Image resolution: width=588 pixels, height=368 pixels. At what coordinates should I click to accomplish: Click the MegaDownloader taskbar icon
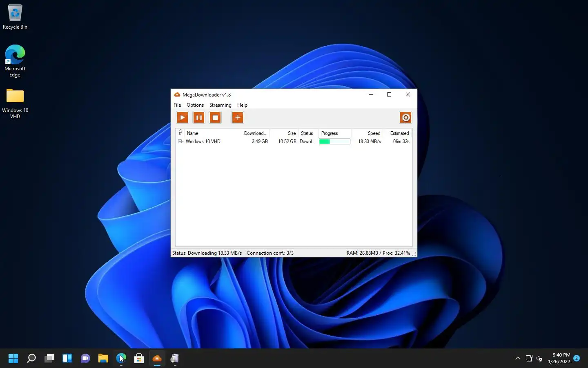[x=157, y=359]
